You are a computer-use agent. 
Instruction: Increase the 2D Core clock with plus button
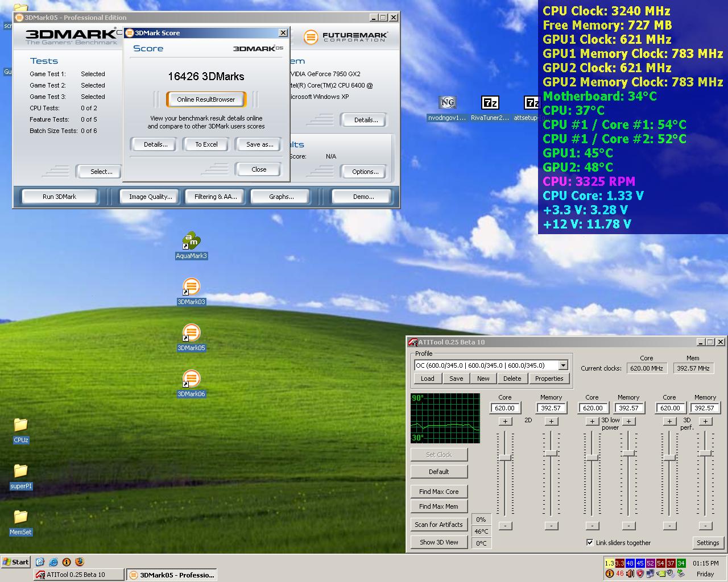505,421
